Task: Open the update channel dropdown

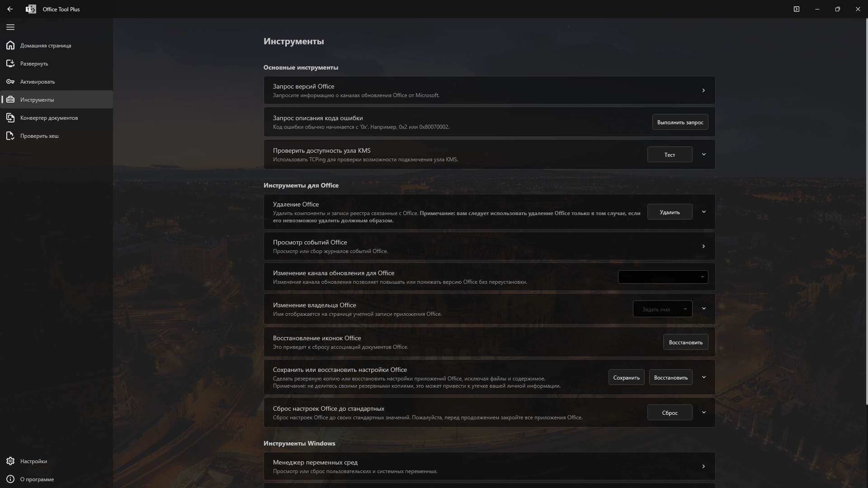Action: tap(663, 277)
